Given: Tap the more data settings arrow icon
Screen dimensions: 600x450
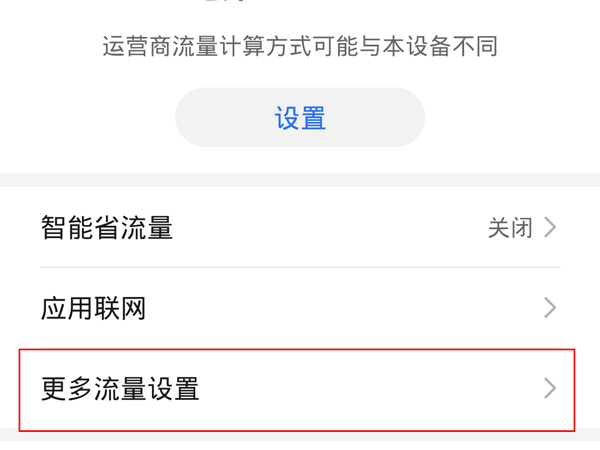Looking at the screenshot, I should pyautogui.click(x=550, y=388).
